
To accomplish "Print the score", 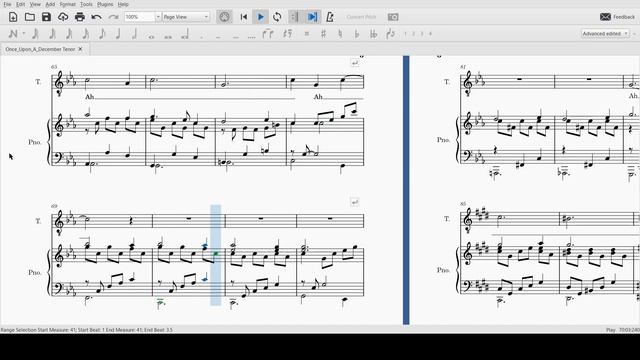I will coord(80,17).
